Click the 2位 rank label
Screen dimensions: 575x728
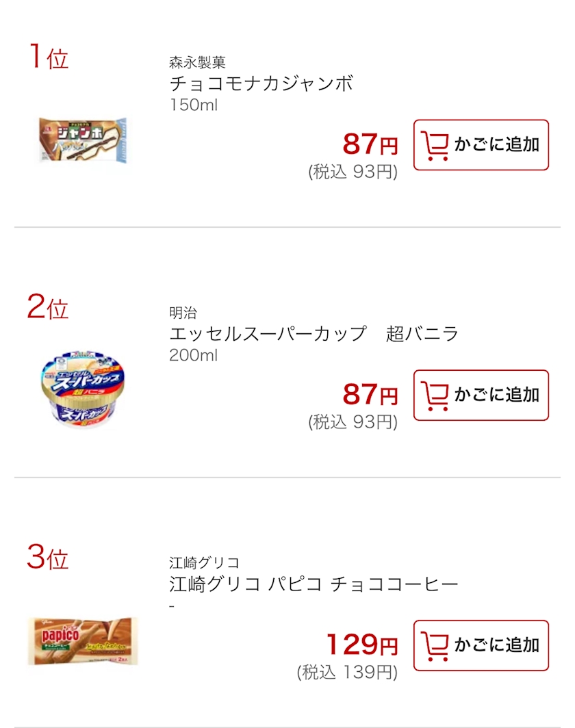pos(48,308)
